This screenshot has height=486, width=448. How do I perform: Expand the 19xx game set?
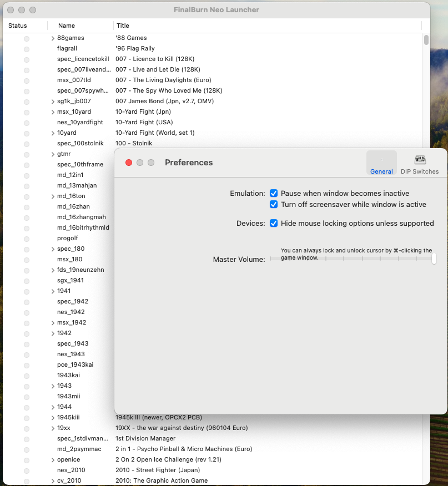[53, 428]
